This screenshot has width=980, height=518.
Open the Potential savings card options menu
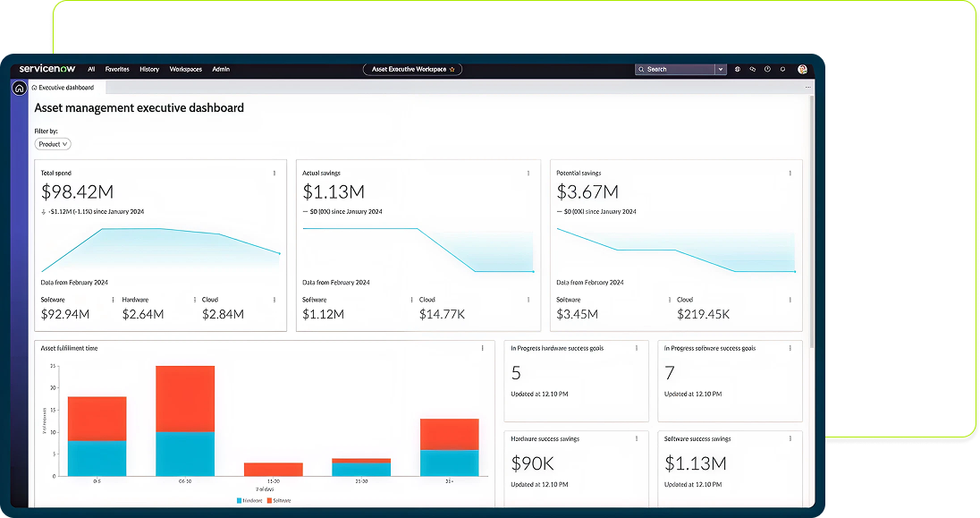click(x=790, y=173)
